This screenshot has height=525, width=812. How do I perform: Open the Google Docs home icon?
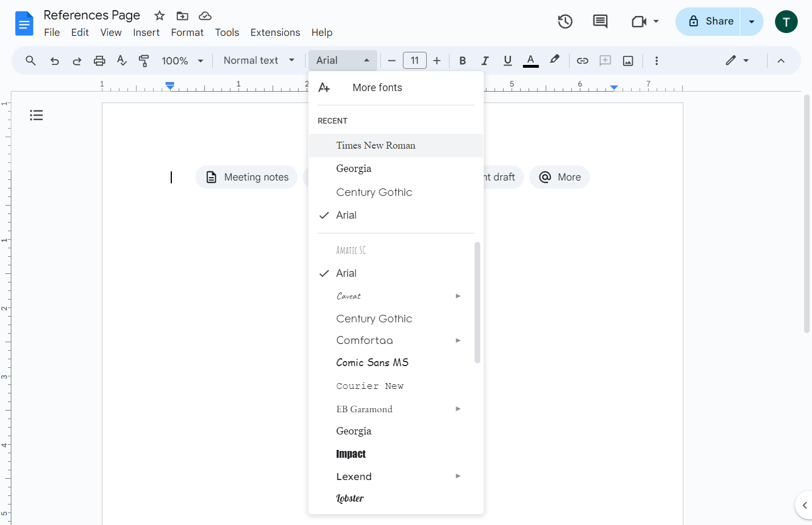click(24, 23)
